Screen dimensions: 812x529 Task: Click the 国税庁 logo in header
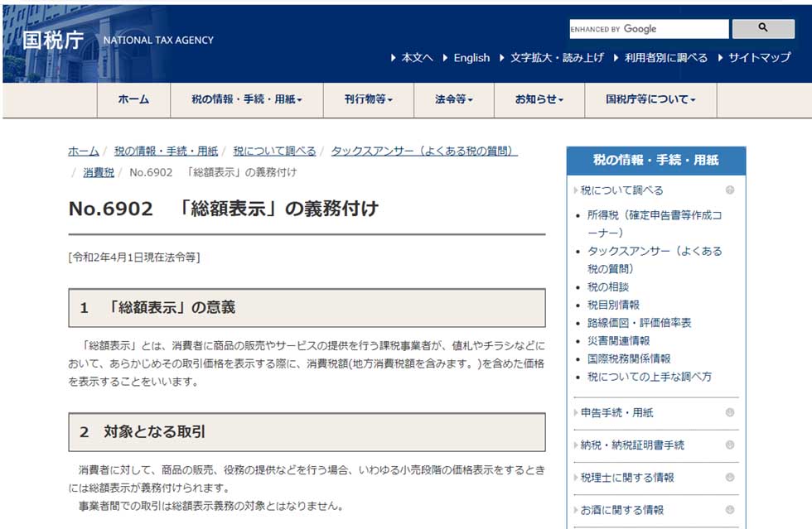53,40
